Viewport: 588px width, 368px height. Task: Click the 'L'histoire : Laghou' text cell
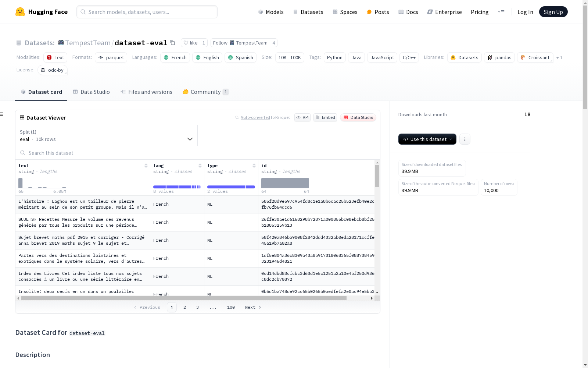click(83, 204)
